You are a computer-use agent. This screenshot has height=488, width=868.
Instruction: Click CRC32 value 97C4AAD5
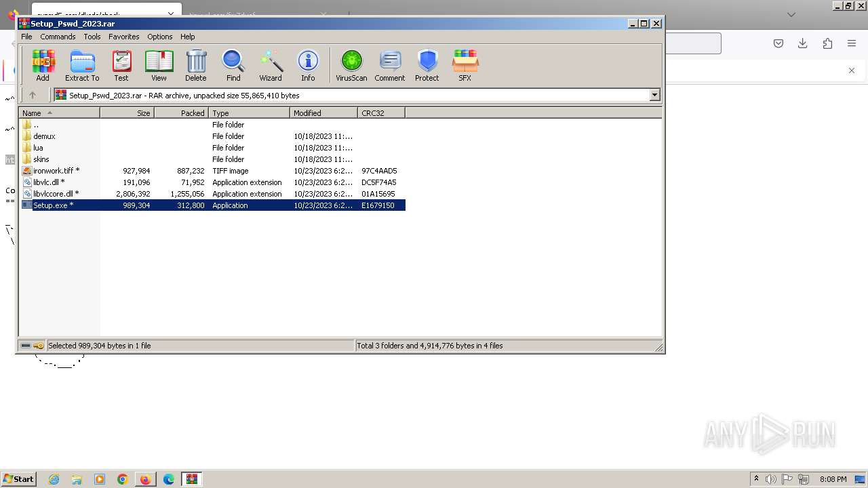(x=379, y=171)
